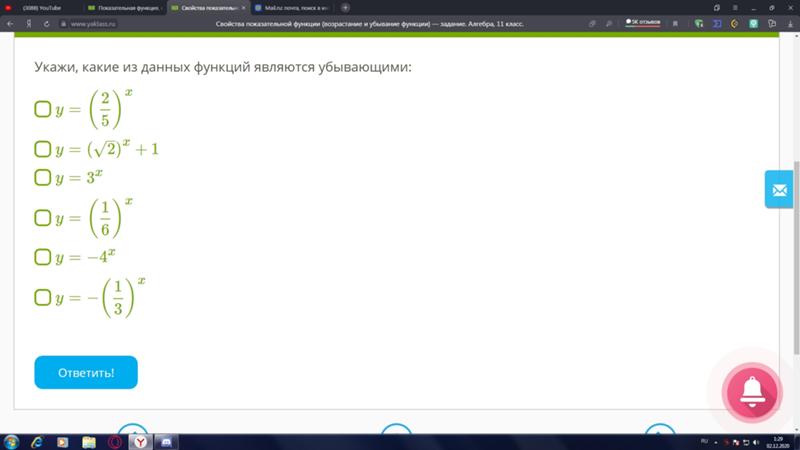Open the blue extension icon
The height and width of the screenshot is (450, 800).
pyautogui.click(x=717, y=24)
